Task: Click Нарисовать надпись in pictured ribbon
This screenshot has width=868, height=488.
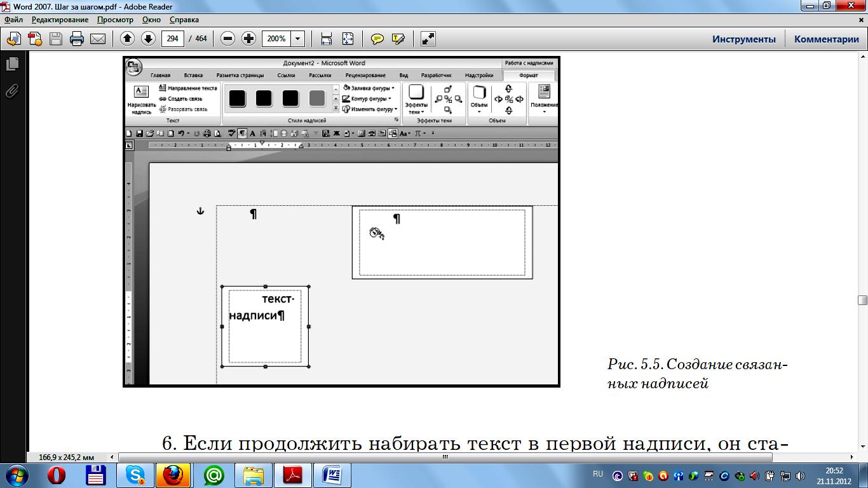Action: pyautogui.click(x=142, y=100)
